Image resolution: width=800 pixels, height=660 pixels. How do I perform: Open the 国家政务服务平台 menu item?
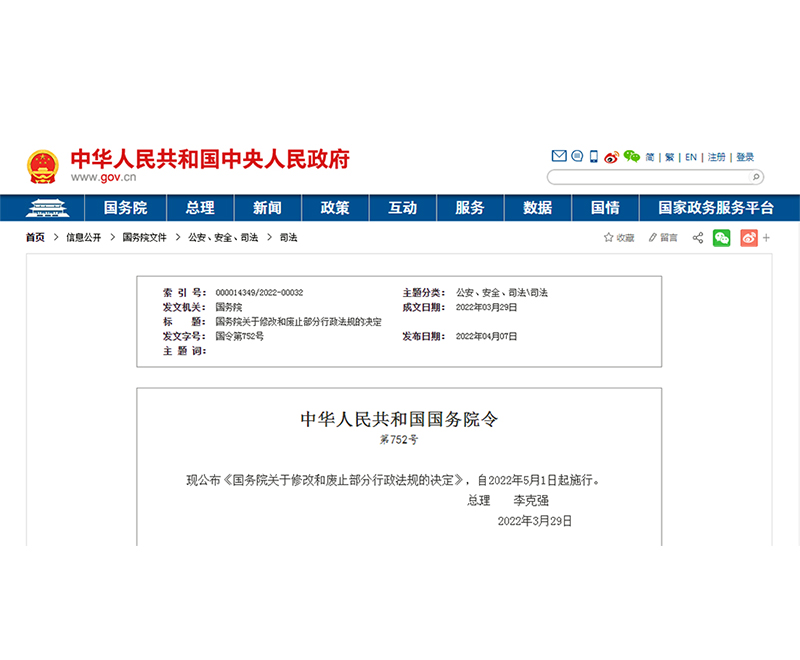(716, 208)
